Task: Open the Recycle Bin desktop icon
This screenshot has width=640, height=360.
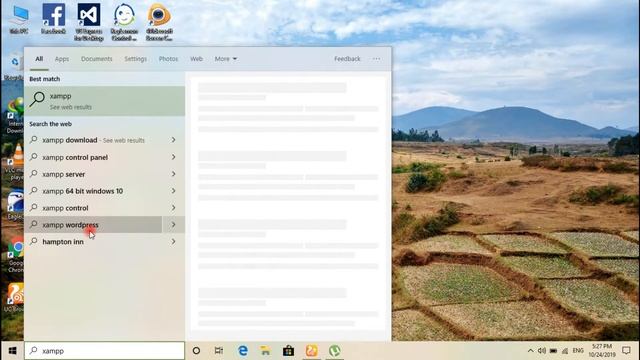Action: (15, 67)
